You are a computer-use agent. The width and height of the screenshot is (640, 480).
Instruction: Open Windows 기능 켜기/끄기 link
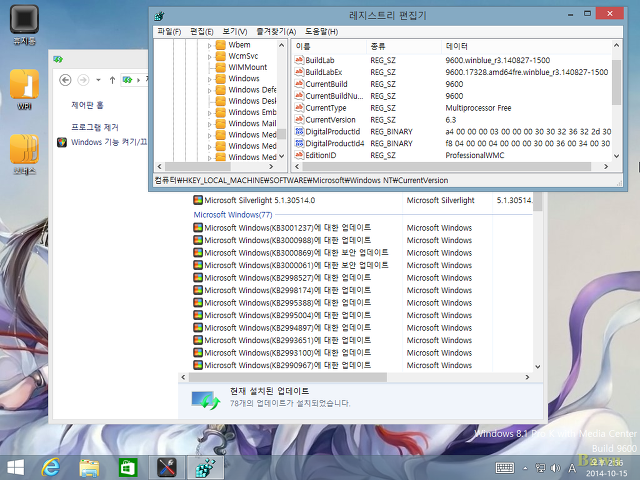(x=109, y=142)
